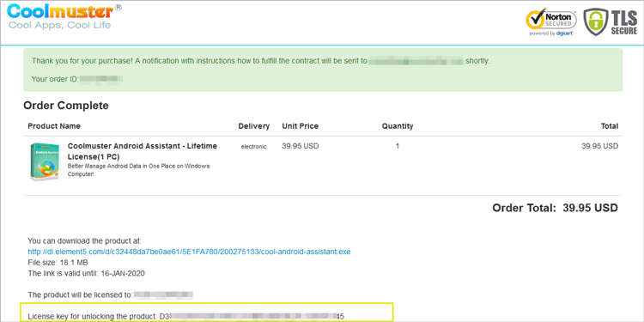Click the Delivery column header

pyautogui.click(x=254, y=126)
